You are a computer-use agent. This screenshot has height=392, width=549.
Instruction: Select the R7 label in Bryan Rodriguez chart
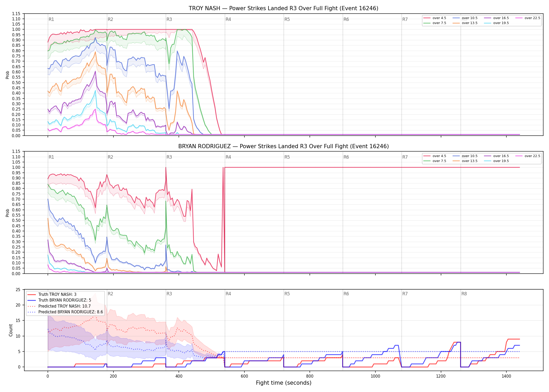pos(405,157)
